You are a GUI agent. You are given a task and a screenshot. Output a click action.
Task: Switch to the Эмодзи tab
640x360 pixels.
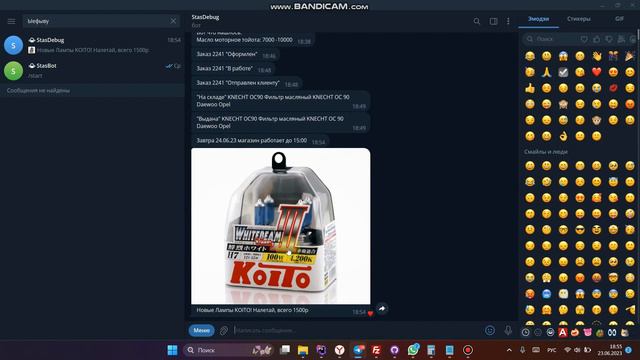[538, 19]
